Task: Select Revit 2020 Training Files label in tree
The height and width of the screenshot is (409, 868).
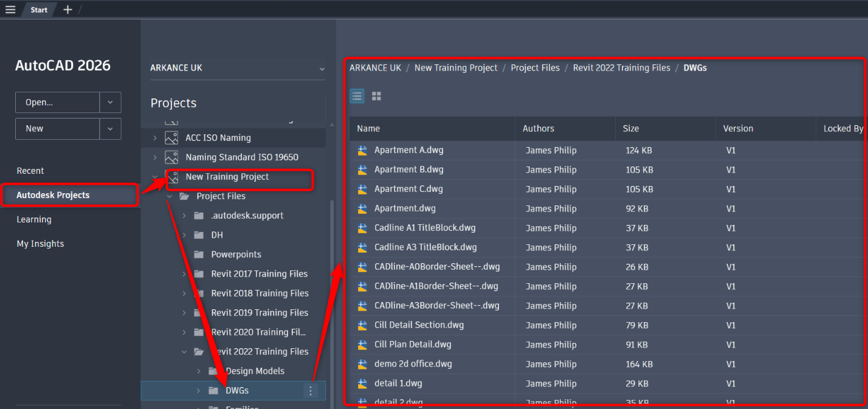Action: pos(258,332)
